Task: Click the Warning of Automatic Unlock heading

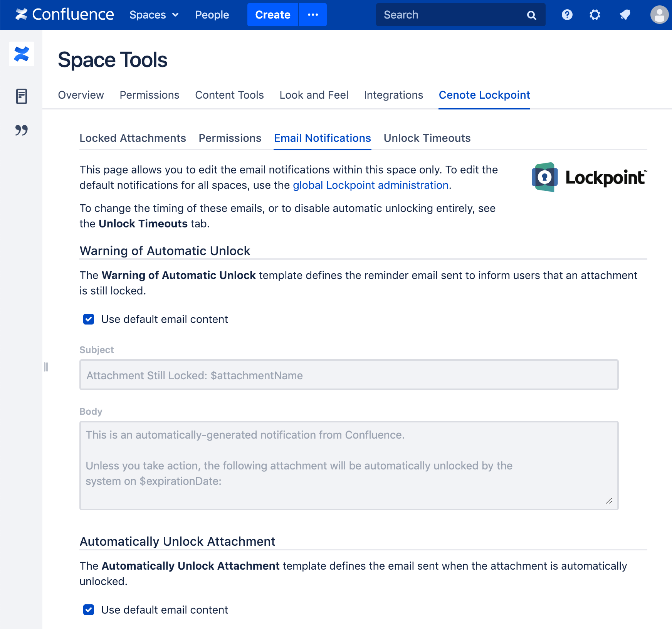Action: click(165, 251)
